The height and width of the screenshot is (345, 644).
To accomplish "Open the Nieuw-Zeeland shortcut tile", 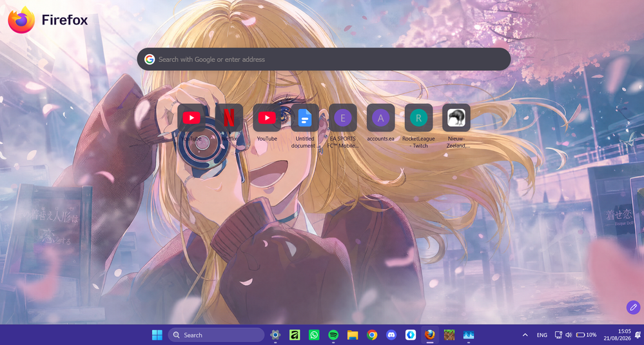I will point(456,118).
